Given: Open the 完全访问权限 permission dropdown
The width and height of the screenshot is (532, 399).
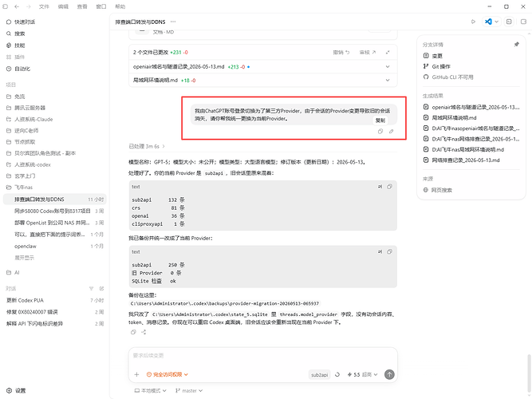Looking at the screenshot, I should tap(167, 374).
